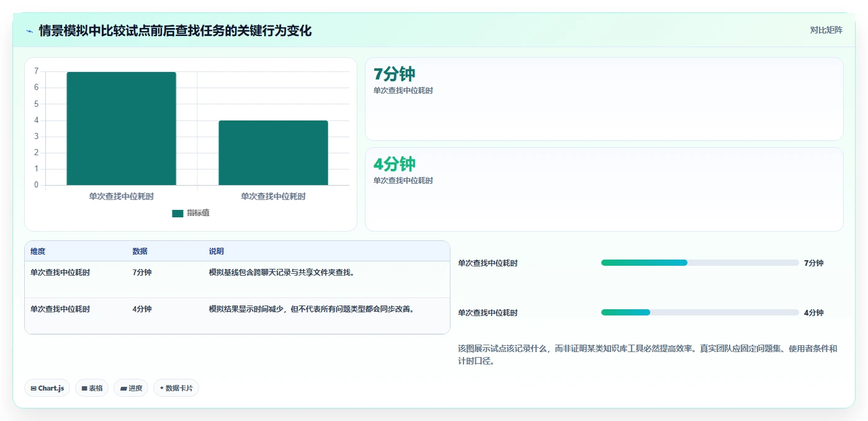Select the large 7分钟 stat card heading
This screenshot has width=868, height=421.
(395, 74)
